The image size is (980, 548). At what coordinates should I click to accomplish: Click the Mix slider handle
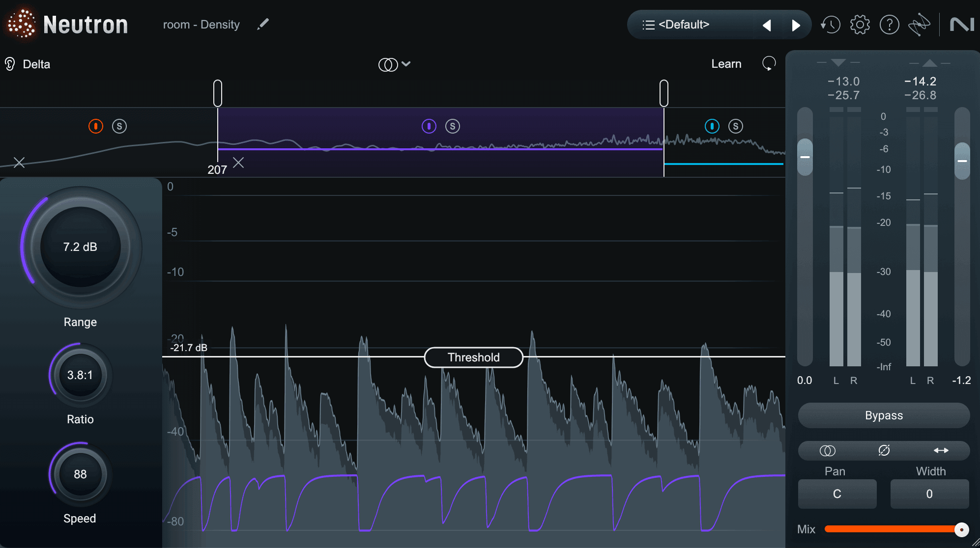click(x=961, y=529)
